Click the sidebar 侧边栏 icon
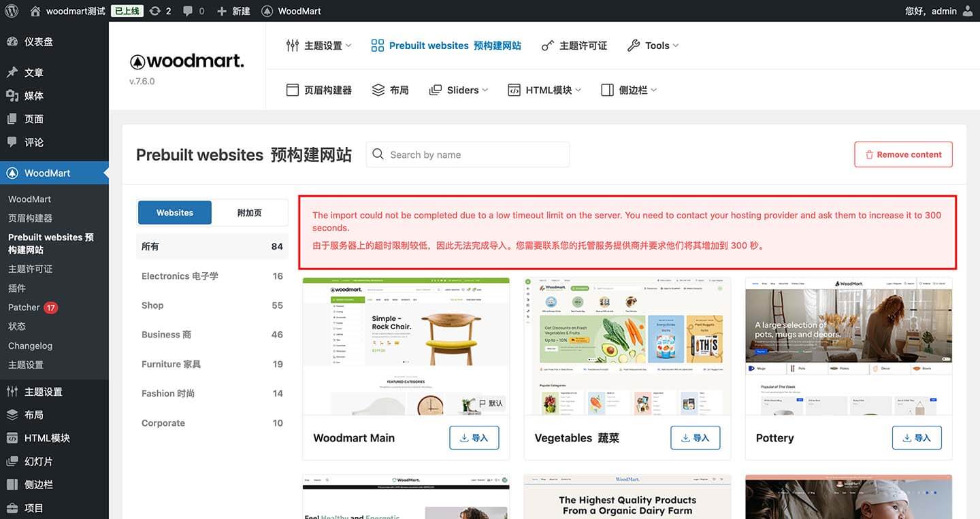The image size is (980, 519). [x=12, y=484]
